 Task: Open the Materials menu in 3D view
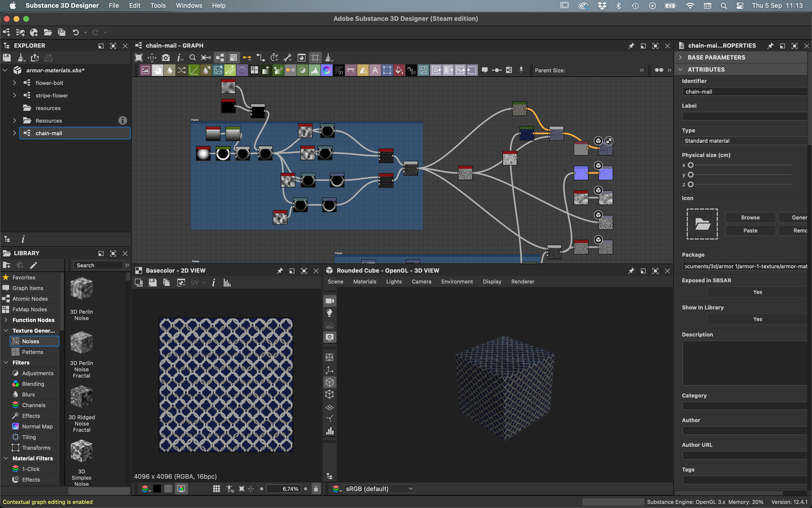point(364,282)
